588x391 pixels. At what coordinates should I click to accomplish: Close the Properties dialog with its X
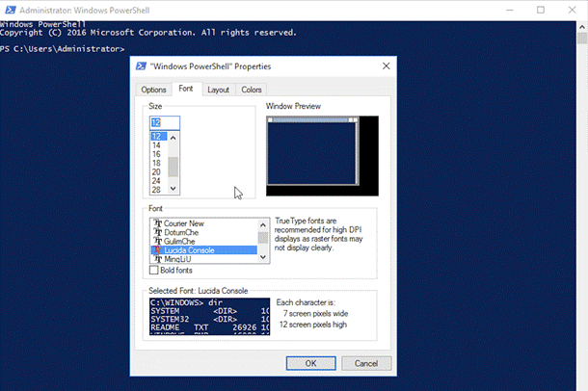386,66
